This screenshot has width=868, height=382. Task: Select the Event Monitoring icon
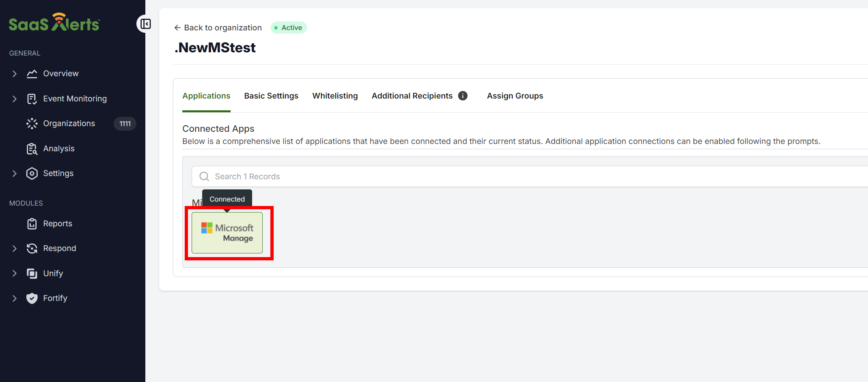click(32, 99)
